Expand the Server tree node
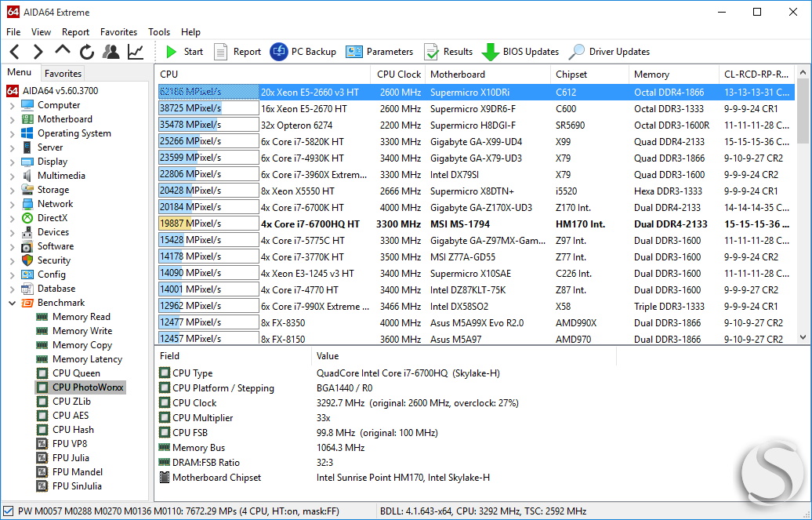Screen dimensions: 812x520 pos(13,147)
